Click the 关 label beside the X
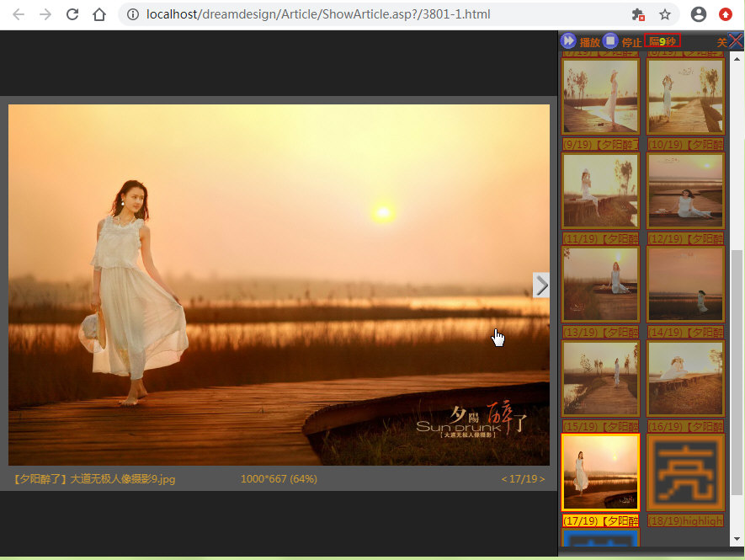The height and width of the screenshot is (560, 745). pyautogui.click(x=721, y=42)
